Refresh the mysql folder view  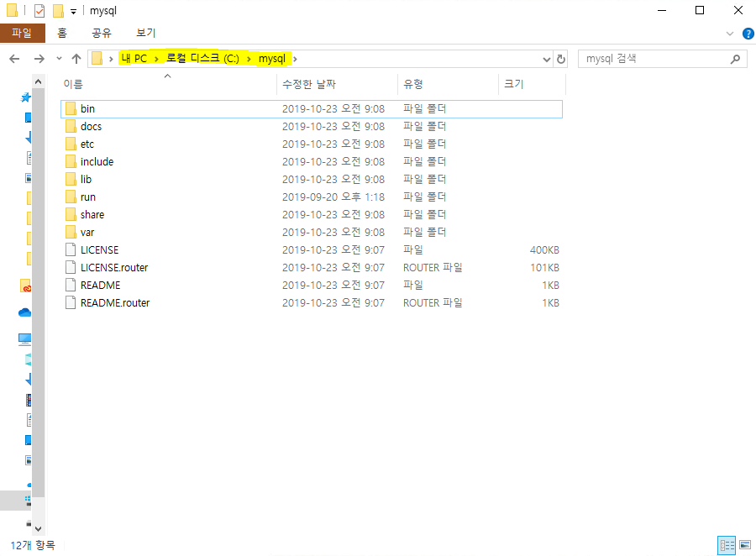point(561,59)
